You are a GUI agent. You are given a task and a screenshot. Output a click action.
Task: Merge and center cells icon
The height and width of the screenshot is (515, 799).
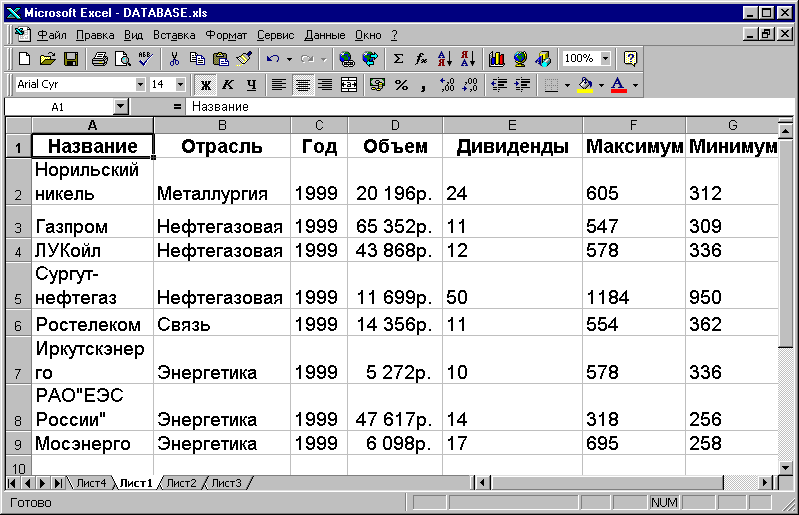click(x=349, y=85)
